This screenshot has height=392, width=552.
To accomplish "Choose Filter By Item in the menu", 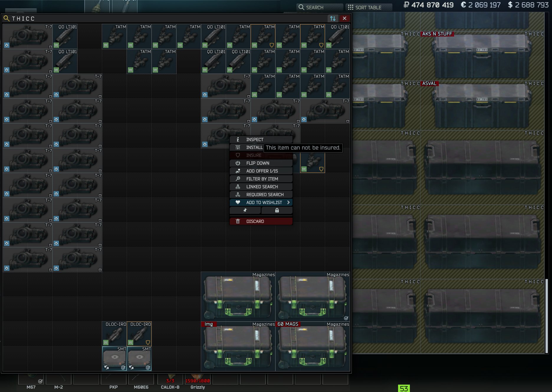I will [x=261, y=179].
